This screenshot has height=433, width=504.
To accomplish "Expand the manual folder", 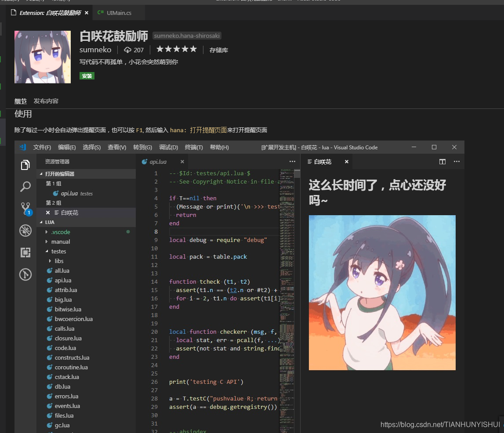I will click(86, 242).
